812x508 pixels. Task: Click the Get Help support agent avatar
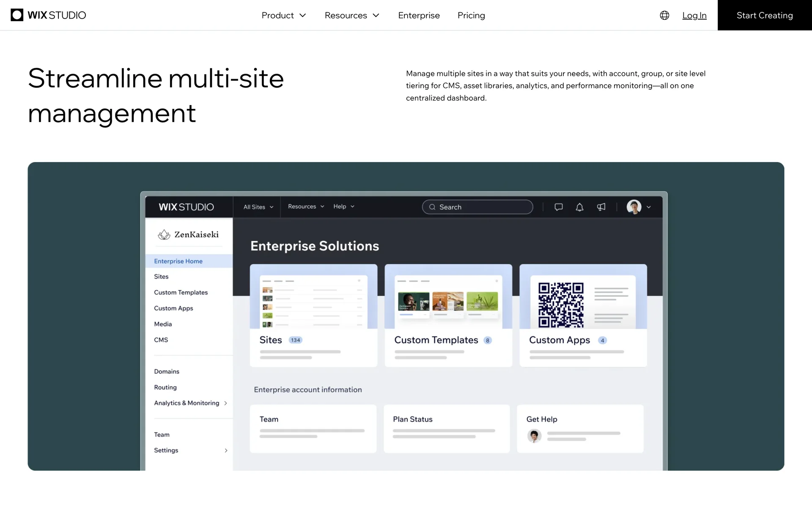(x=534, y=436)
